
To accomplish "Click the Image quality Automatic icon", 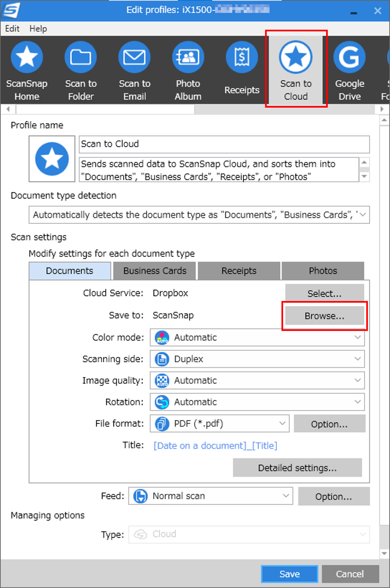I will 162,381.
